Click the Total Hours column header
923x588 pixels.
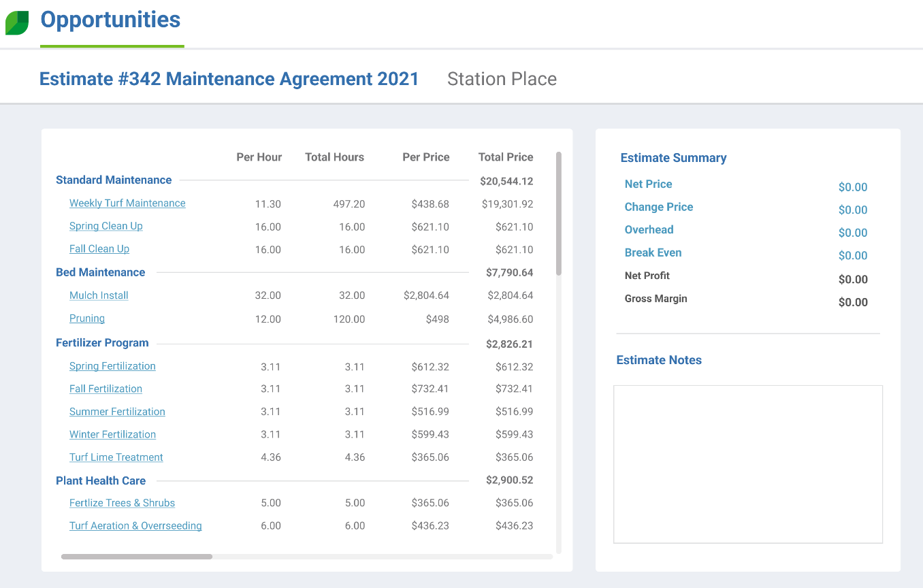334,157
